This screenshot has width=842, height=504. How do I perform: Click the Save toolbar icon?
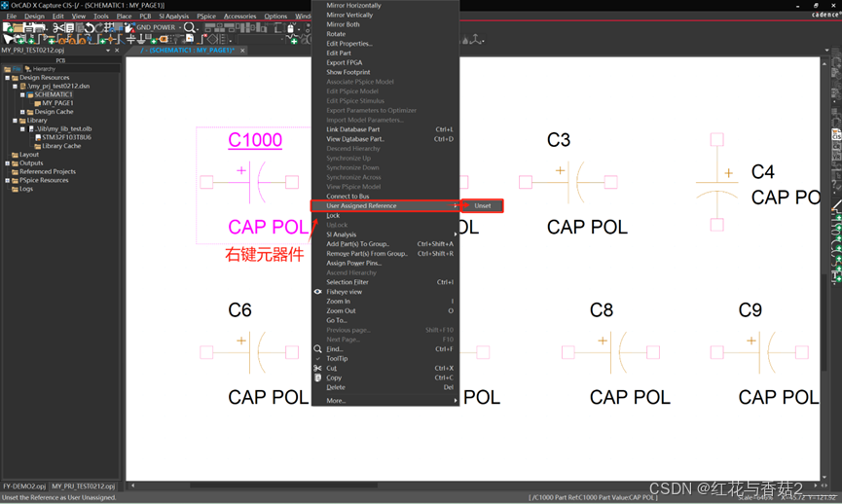pos(29,27)
